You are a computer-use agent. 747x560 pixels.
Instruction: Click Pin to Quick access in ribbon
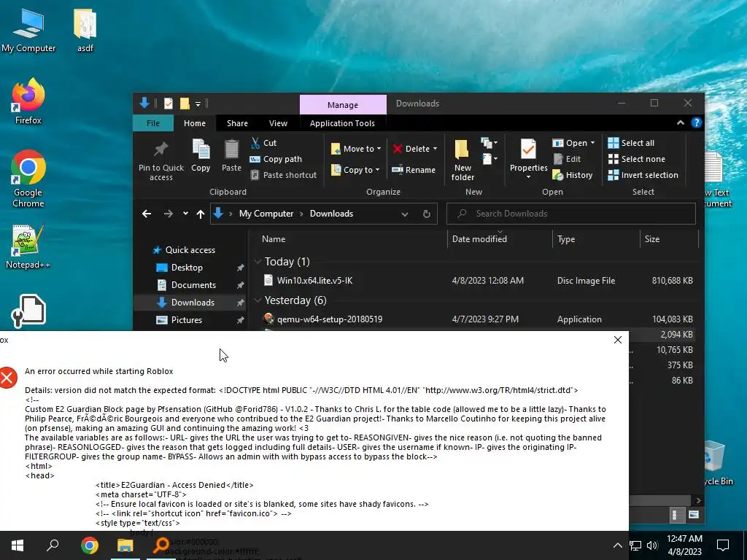point(161,161)
